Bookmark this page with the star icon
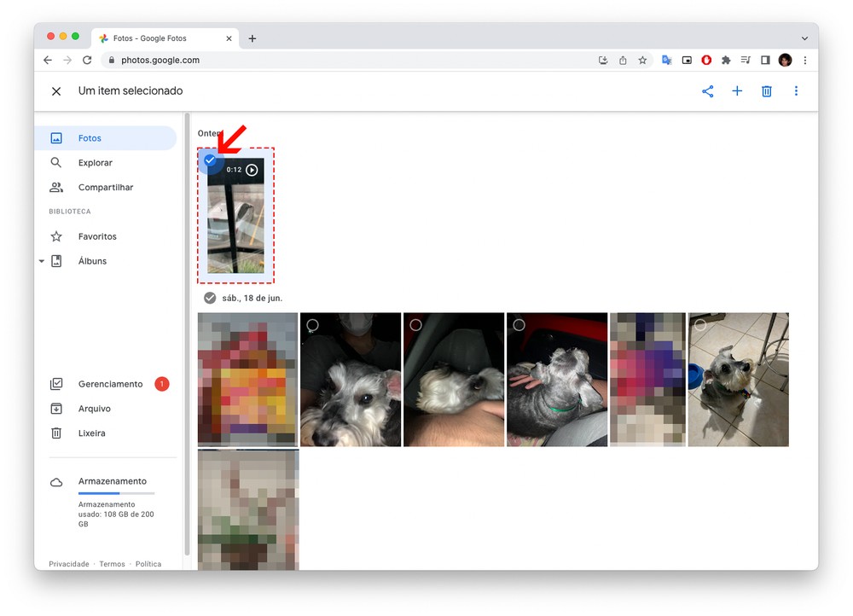This screenshot has height=616, width=853. point(642,61)
